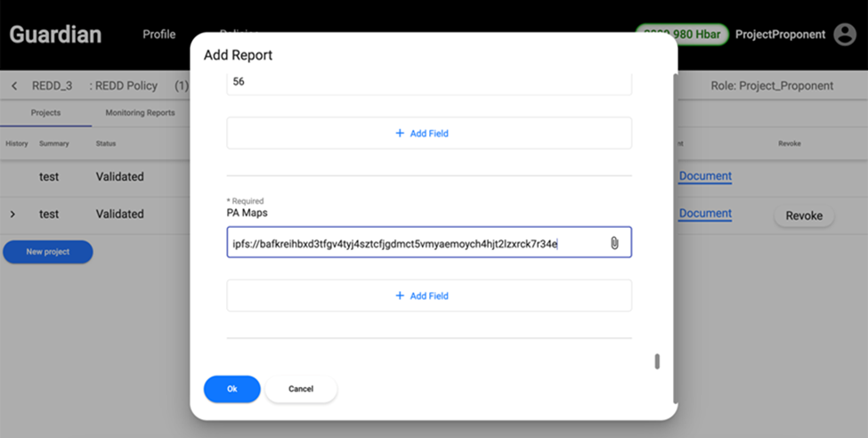Image resolution: width=868 pixels, height=438 pixels.
Task: Click the Revoke button
Action: click(803, 215)
